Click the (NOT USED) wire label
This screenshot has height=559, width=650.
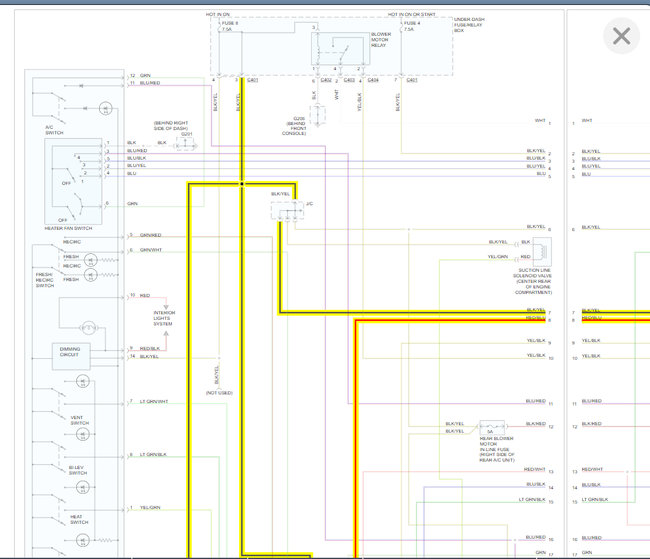click(219, 393)
